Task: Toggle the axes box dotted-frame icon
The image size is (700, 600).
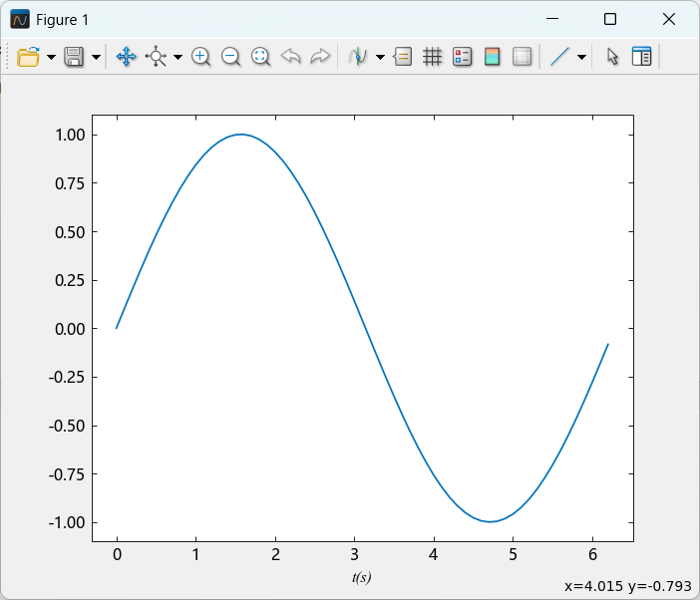Action: pyautogui.click(x=522, y=57)
